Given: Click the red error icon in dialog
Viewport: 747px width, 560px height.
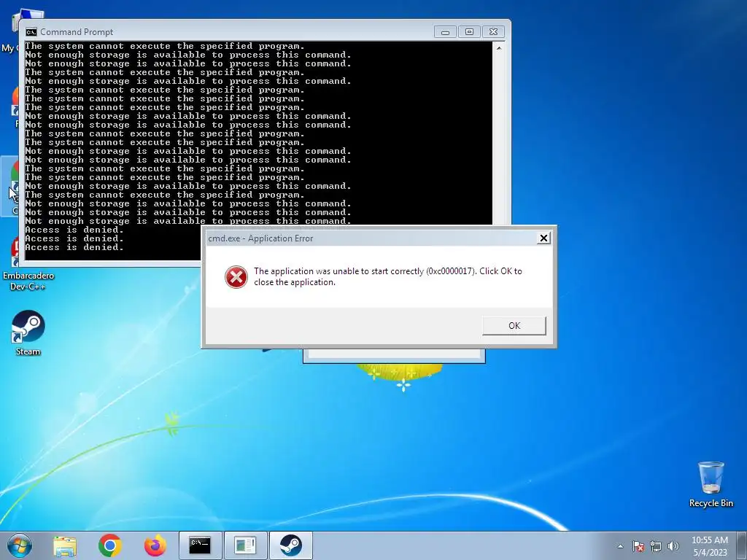Looking at the screenshot, I should pos(236,276).
